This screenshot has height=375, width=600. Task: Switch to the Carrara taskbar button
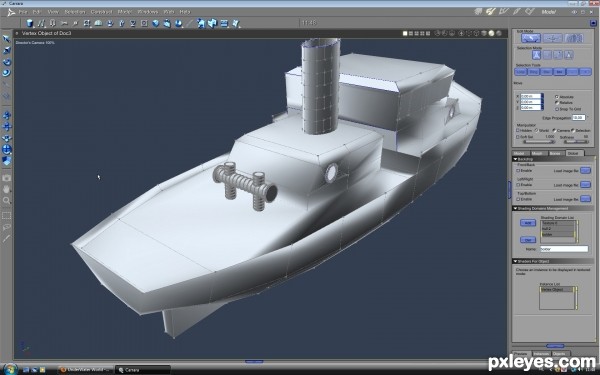(x=142, y=370)
